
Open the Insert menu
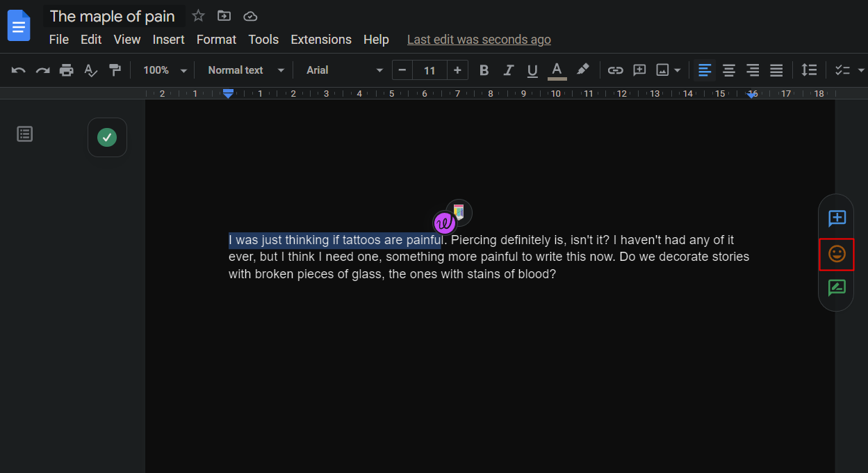[x=169, y=40]
